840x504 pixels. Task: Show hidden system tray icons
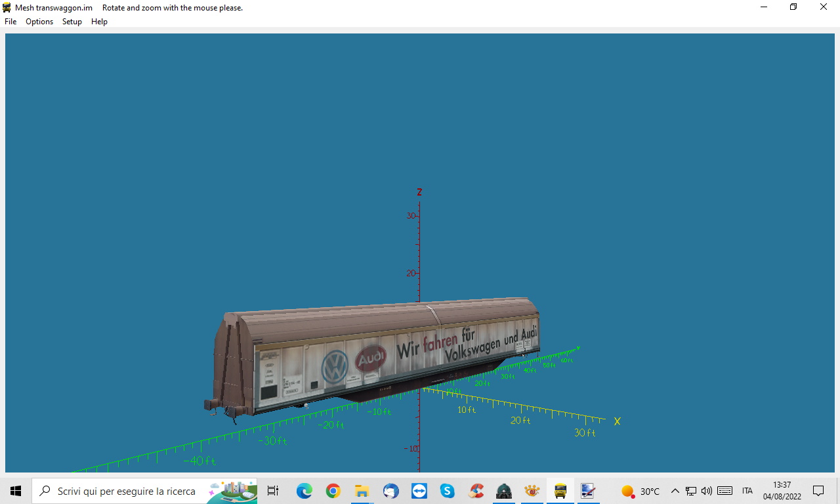675,491
